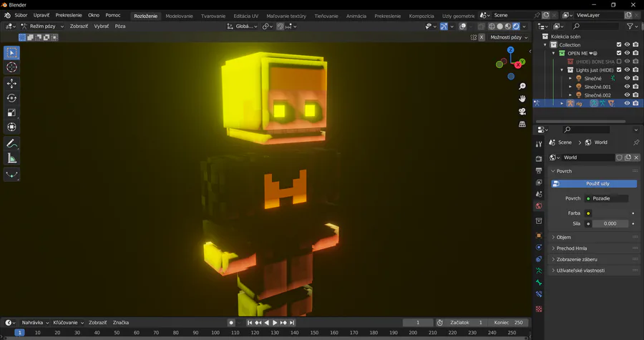644x340 pixels.
Task: Open the Možnosti pózy options dropdown
Action: [509, 37]
